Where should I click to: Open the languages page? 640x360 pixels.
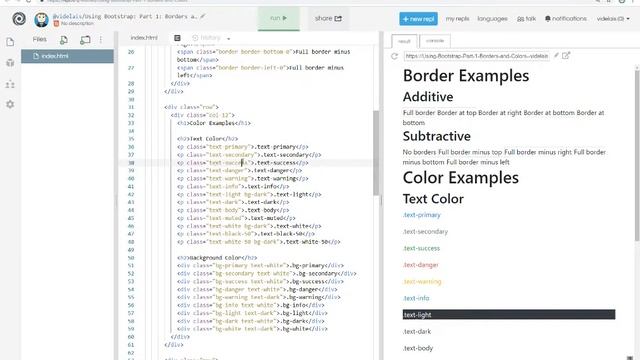[492, 19]
